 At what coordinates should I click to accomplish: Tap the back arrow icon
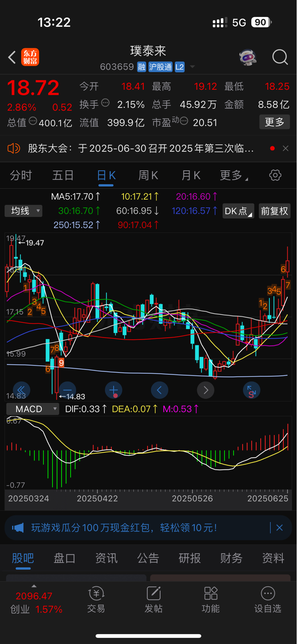click(12, 57)
